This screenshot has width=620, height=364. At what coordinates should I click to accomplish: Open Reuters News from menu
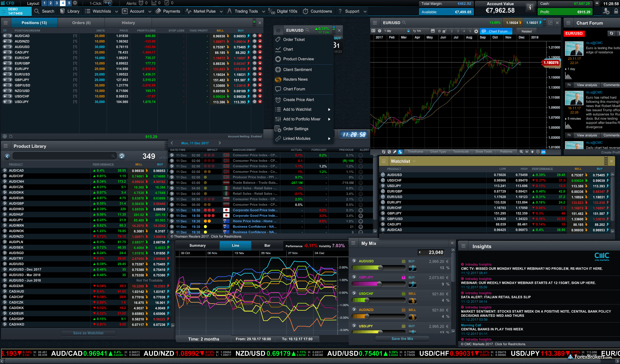click(x=295, y=79)
